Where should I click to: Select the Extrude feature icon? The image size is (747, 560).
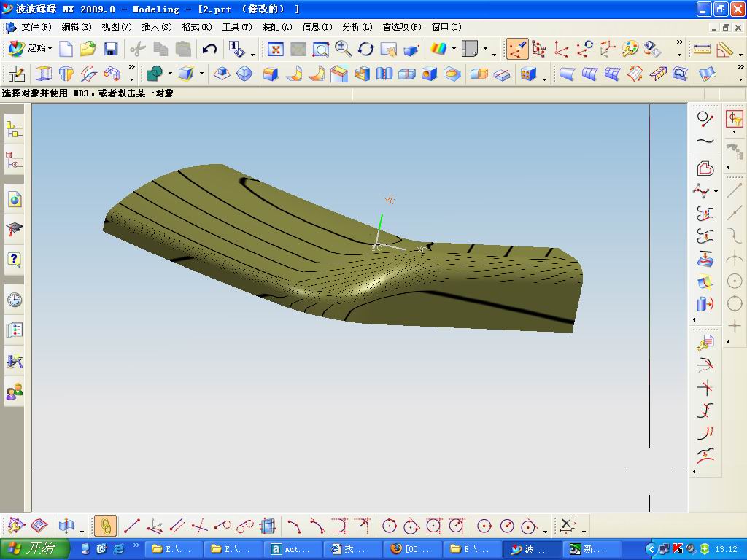click(x=43, y=74)
